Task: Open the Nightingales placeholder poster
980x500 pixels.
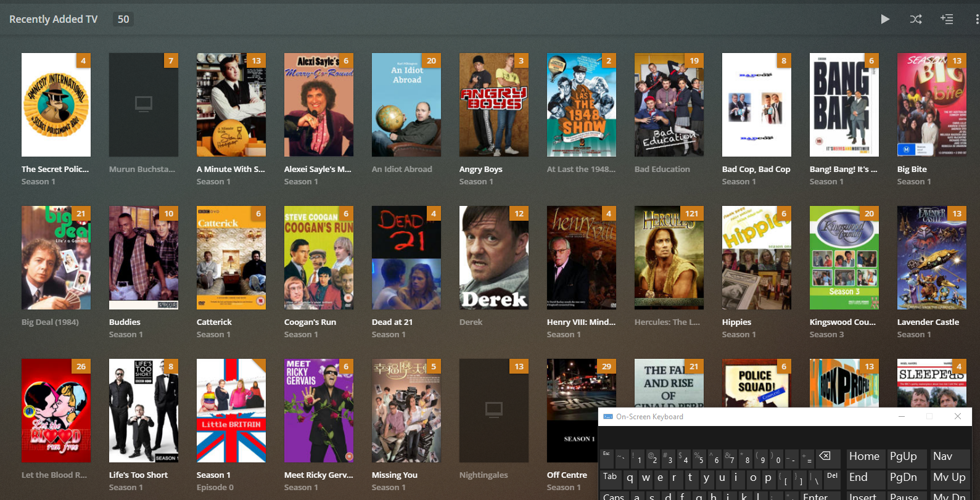Action: pos(494,411)
